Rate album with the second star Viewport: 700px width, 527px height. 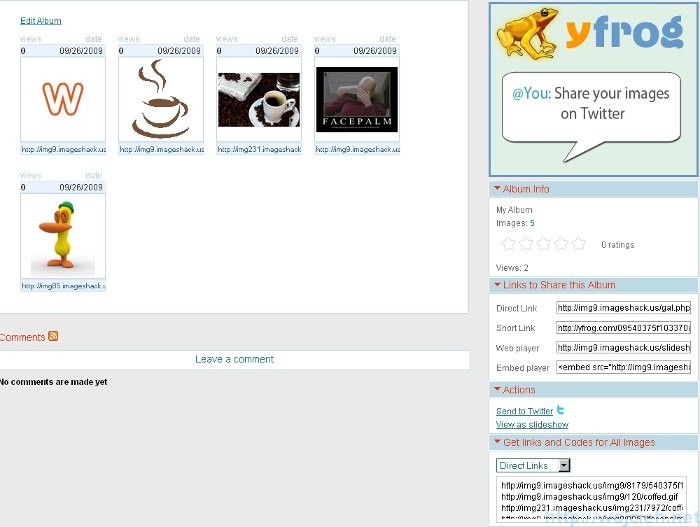(x=526, y=244)
